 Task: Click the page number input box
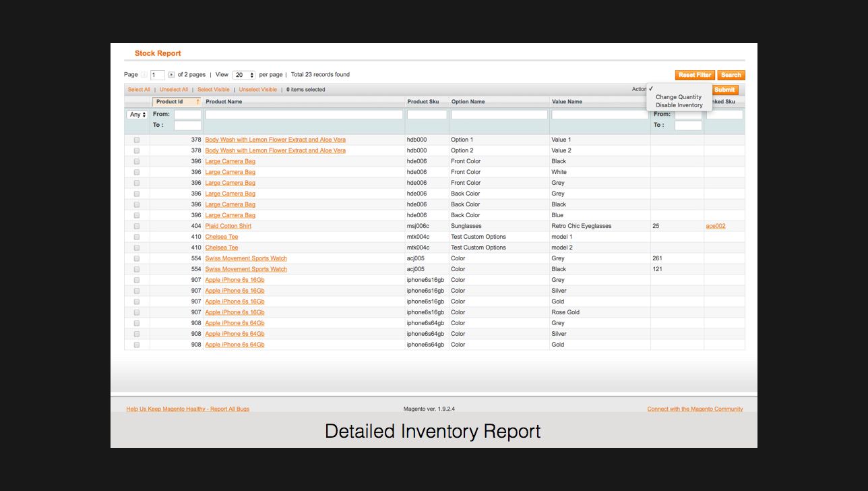pos(157,74)
